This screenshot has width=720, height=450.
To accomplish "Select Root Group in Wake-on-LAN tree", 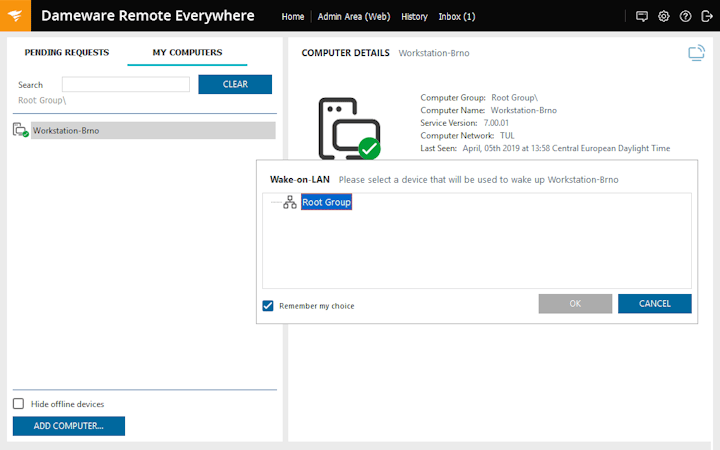I will pos(326,202).
